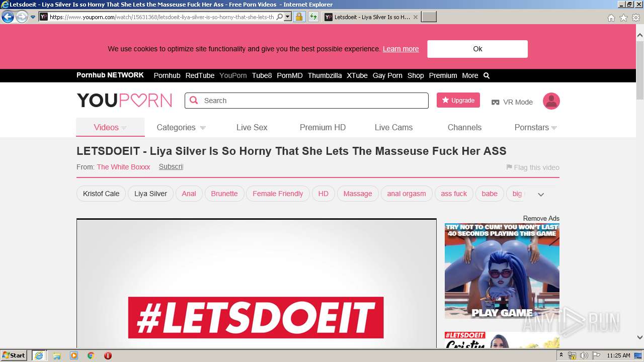
Task: Click the network tray icon
Action: click(x=572, y=355)
